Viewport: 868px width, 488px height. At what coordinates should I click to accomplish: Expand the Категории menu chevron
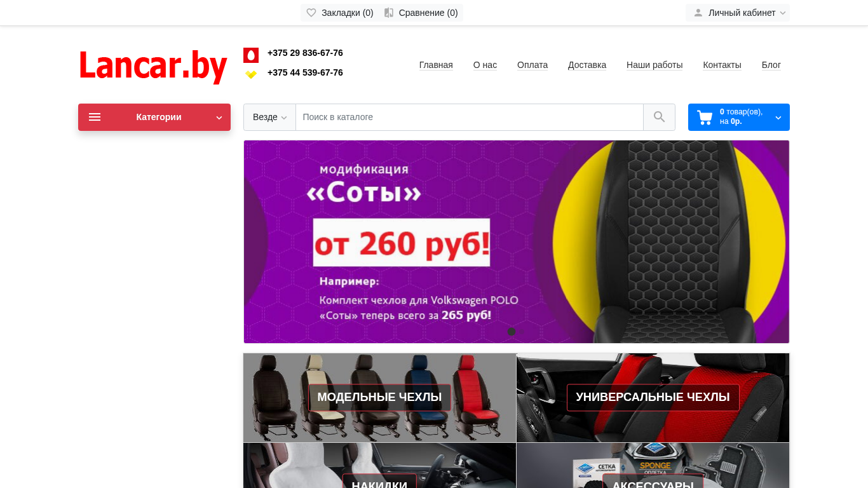(219, 118)
